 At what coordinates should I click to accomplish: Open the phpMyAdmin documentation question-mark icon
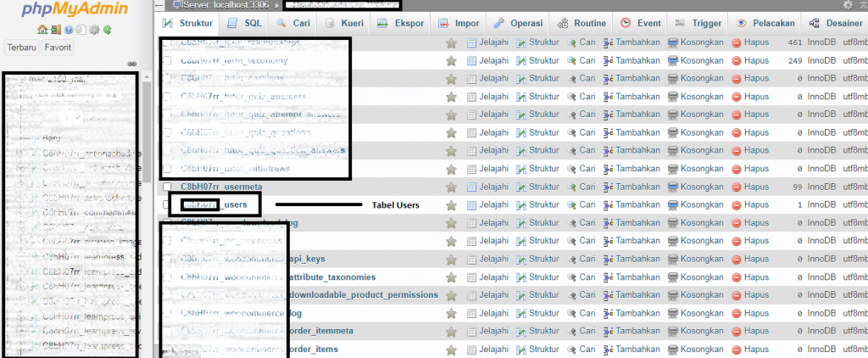click(x=69, y=30)
